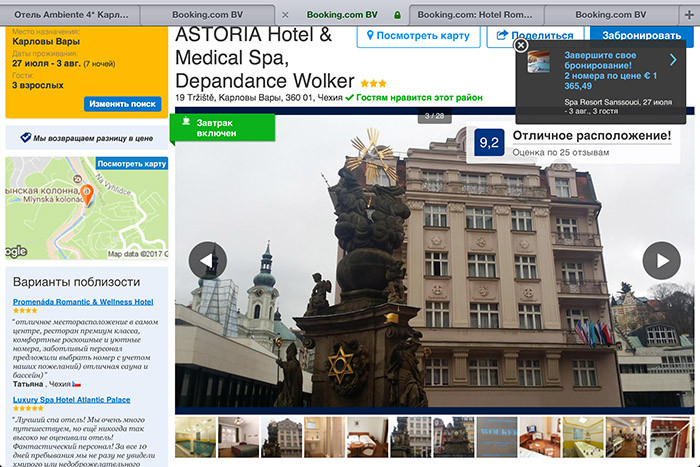Image resolution: width=700 pixels, height=467 pixels.
Task: Show the previous hotel photo
Action: point(208,260)
